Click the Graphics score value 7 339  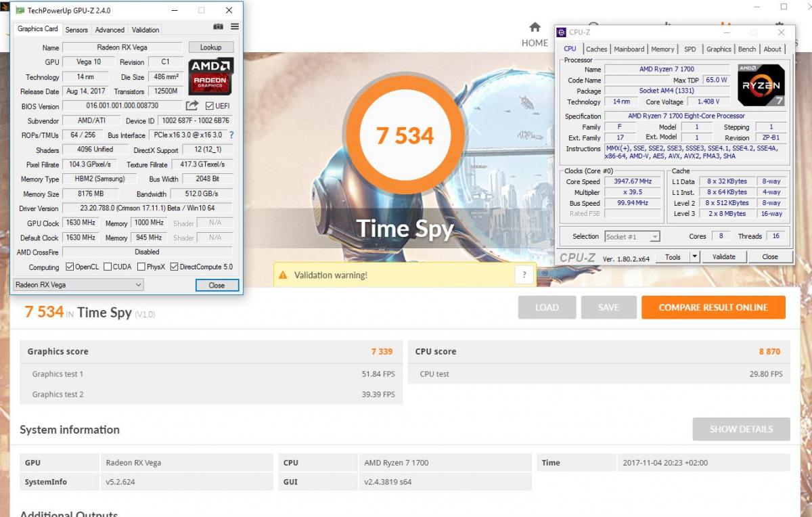click(x=382, y=351)
